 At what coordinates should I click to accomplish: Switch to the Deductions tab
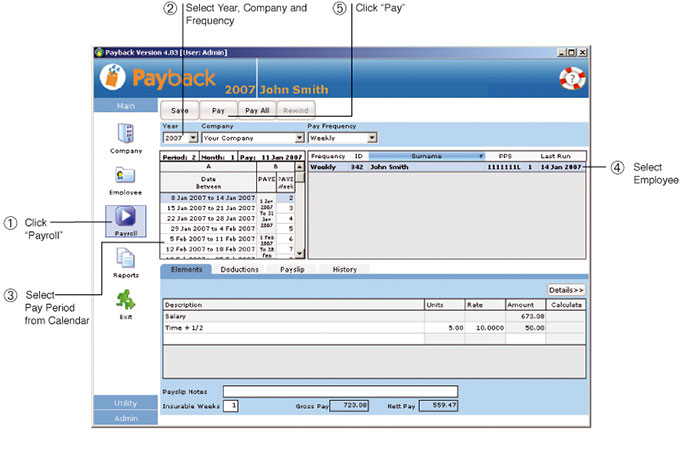tap(239, 269)
